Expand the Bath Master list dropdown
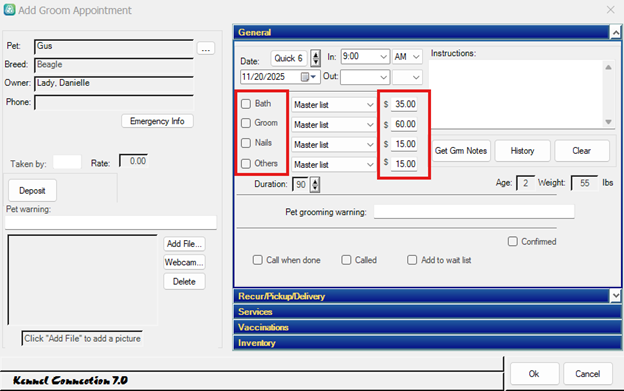624x391 pixels. pyautogui.click(x=333, y=105)
